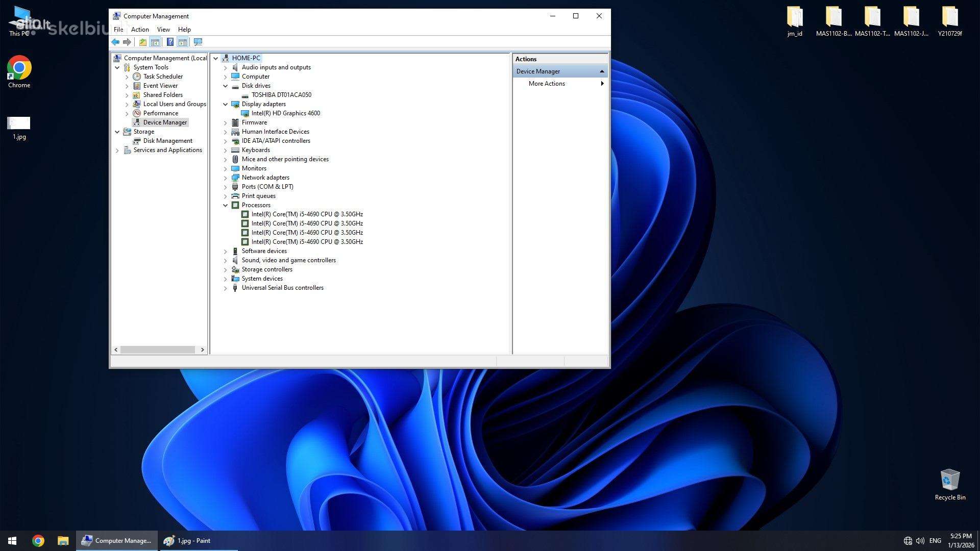Collapse the Display adapters category
Viewport: 980px width, 551px height.
coord(225,104)
